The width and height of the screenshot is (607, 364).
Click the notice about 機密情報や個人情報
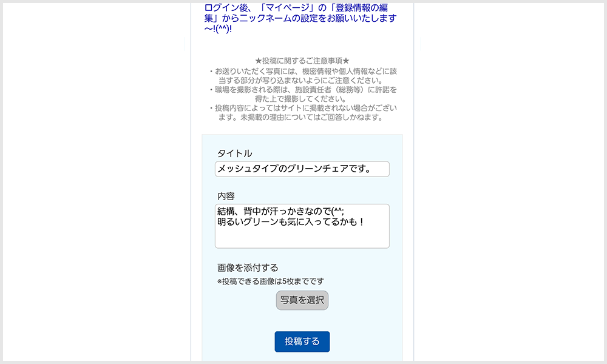tap(303, 76)
